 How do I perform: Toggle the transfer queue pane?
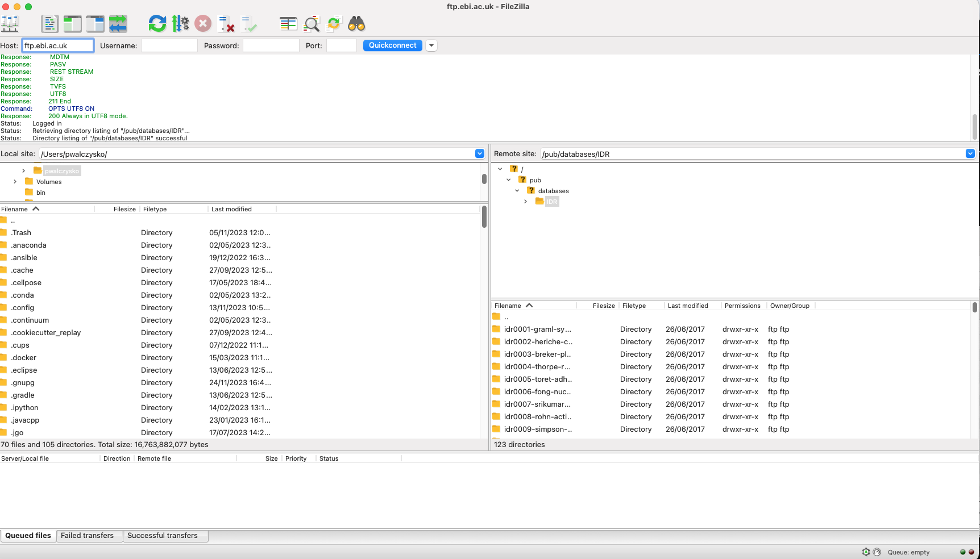coord(118,24)
